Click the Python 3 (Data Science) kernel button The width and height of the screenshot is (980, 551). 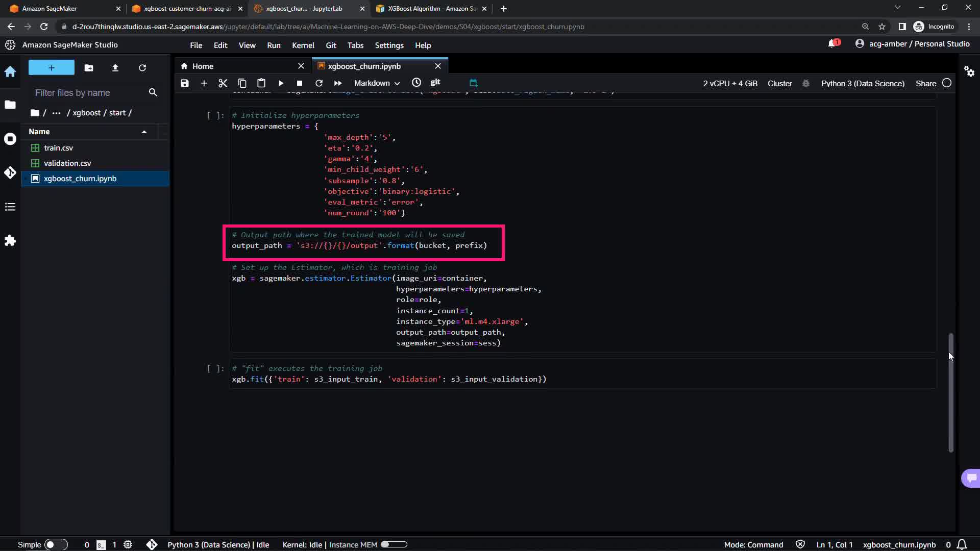[862, 83]
